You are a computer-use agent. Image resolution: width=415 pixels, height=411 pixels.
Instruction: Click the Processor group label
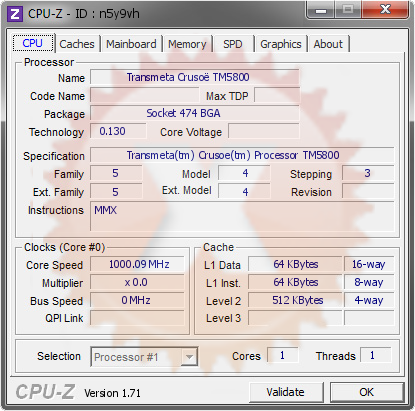click(x=49, y=62)
